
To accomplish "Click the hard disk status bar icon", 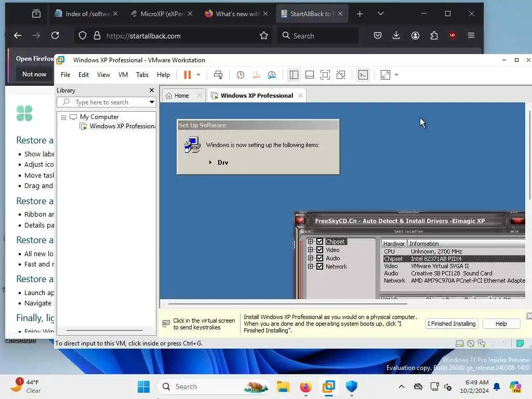I will (459, 343).
